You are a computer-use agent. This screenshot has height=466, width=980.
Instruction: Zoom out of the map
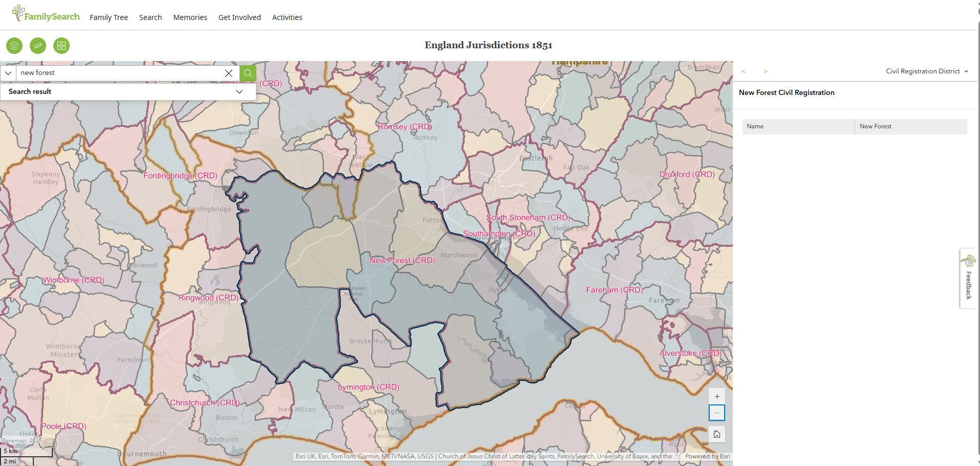716,413
